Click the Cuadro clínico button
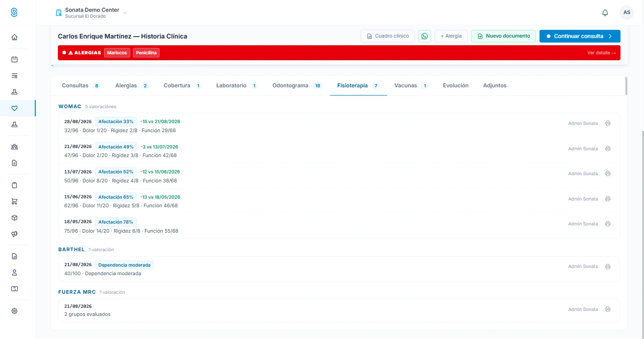This screenshot has width=644, height=339. 388,36
